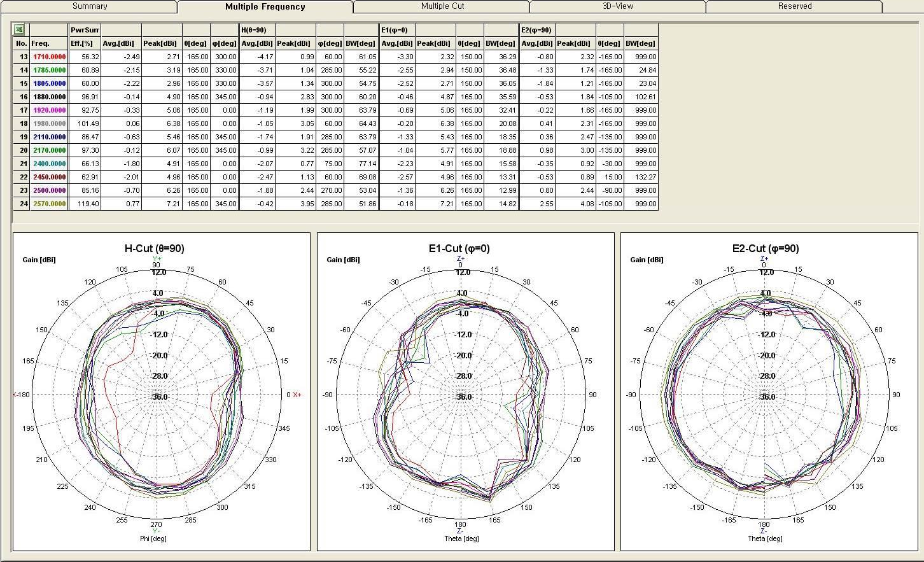Viewport: 924px width, 562px height.
Task: Click efficiency value 96.91
Action: click(x=85, y=97)
